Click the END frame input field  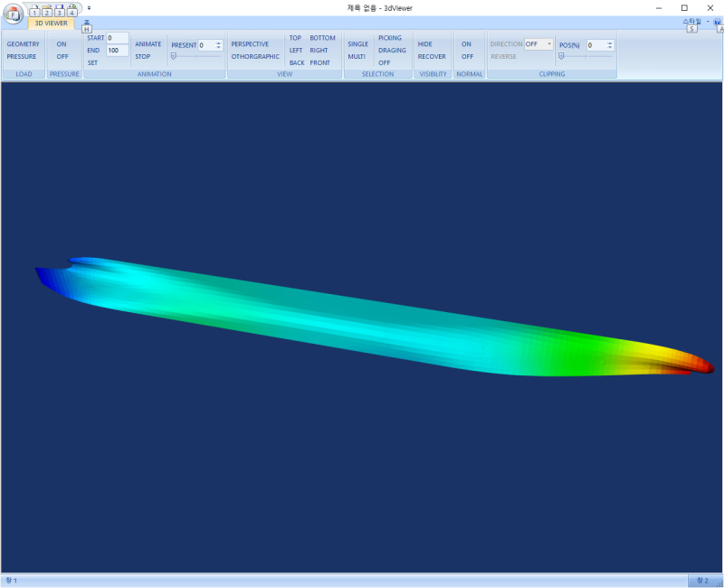(118, 51)
